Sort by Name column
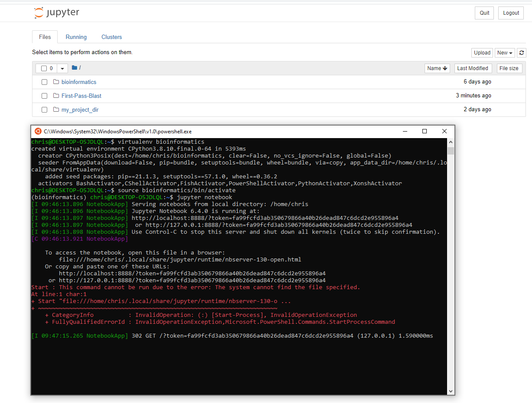Screen dimensions: 532x403 [437, 68]
